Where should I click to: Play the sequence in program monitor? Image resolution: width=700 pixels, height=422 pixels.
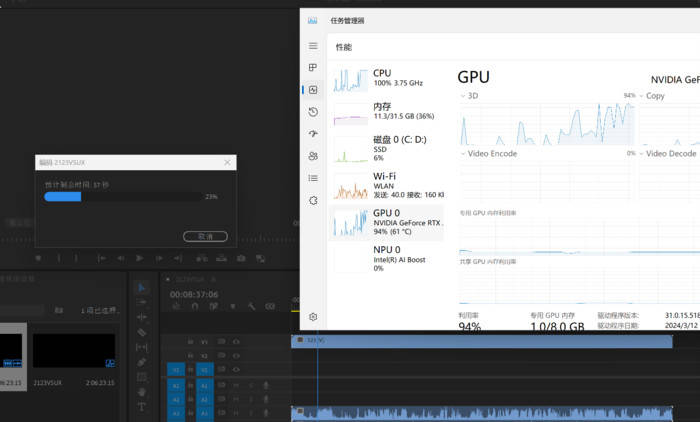140,258
